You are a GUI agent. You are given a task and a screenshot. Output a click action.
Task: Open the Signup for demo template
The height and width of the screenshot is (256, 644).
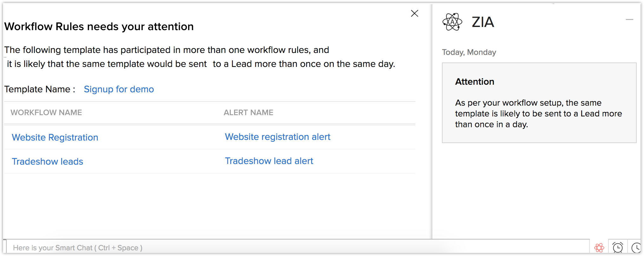tap(119, 89)
